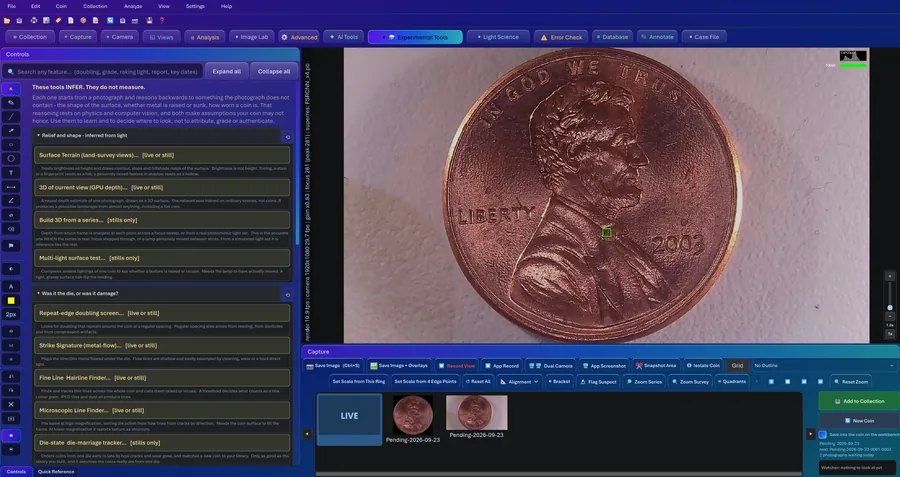
Task: Select the horizontal distance measure tool
Action: (11, 187)
